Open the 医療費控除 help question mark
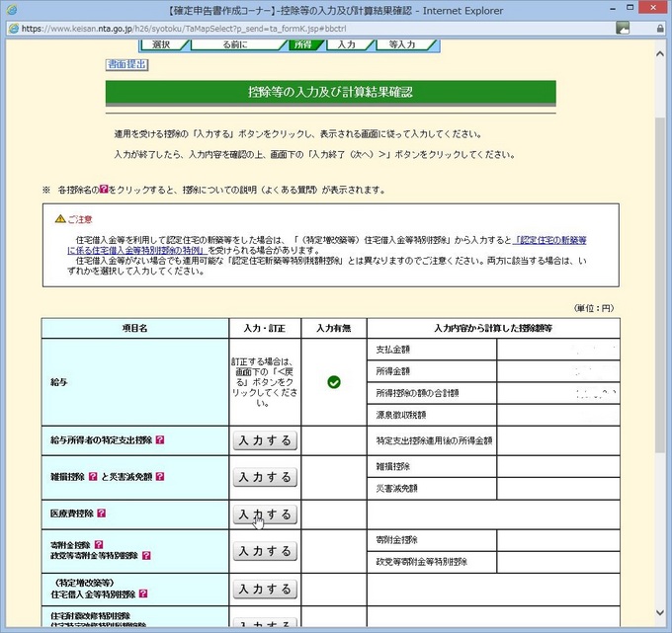This screenshot has height=633, width=672. point(101,514)
